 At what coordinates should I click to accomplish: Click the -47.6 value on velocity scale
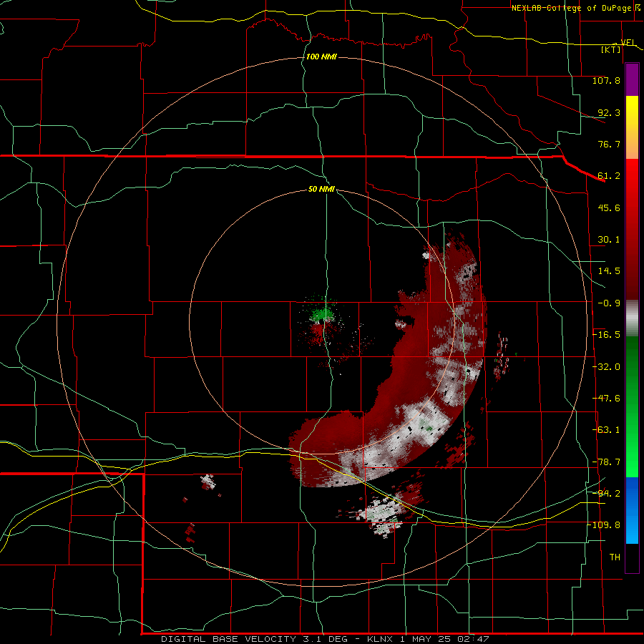pos(606,399)
